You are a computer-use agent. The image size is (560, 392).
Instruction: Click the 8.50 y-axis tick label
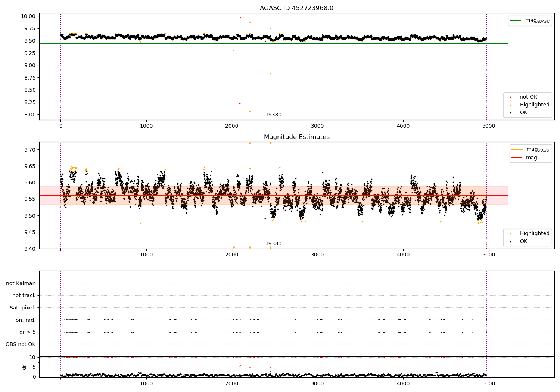point(29,90)
